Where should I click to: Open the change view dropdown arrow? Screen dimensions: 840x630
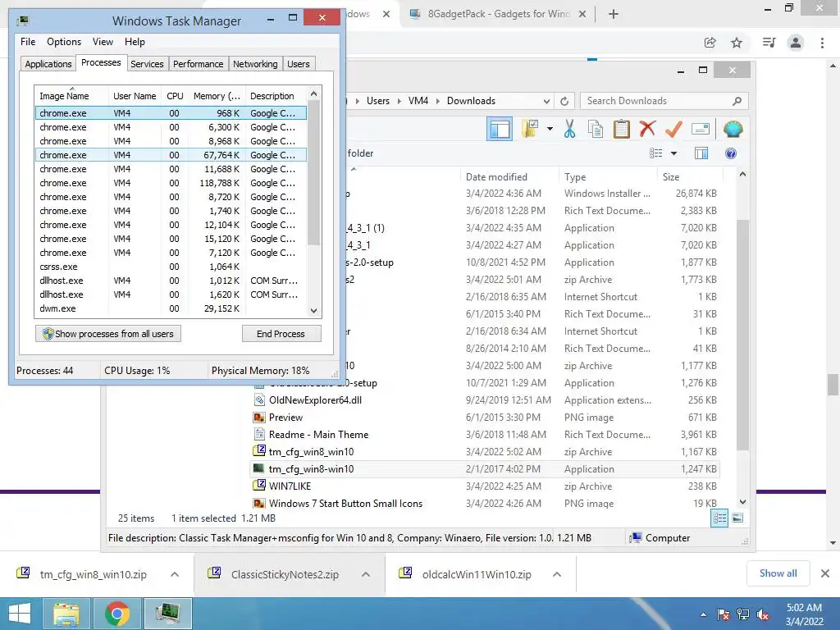[674, 153]
